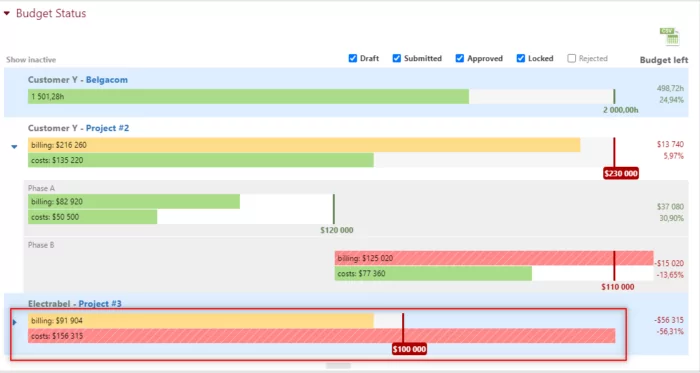
Task: Click -13,65% budget left value
Action: click(x=670, y=275)
